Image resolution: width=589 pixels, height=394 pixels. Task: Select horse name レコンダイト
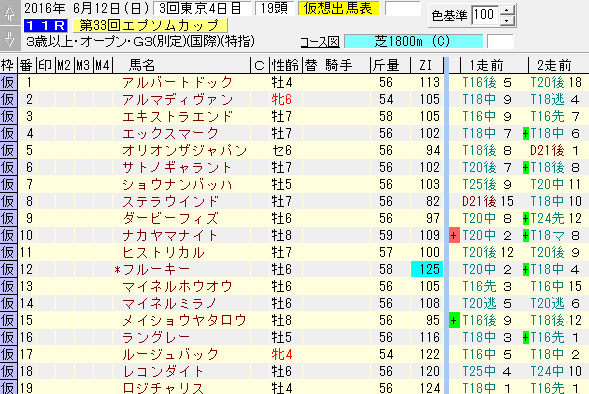(x=163, y=371)
